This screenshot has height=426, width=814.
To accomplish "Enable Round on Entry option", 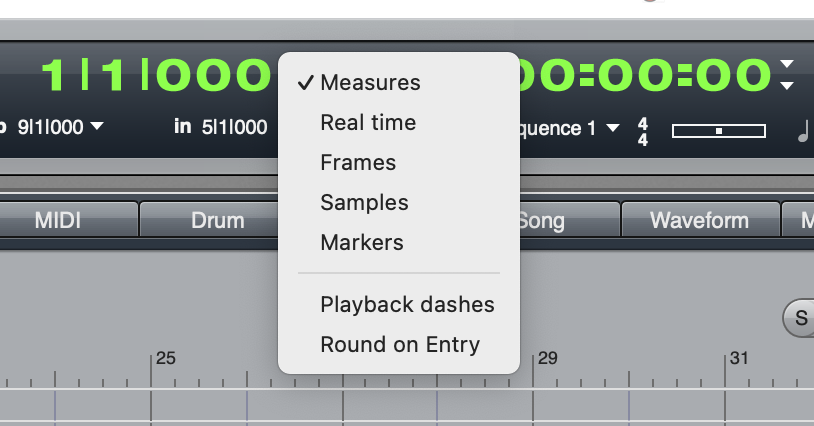I will pos(399,345).
